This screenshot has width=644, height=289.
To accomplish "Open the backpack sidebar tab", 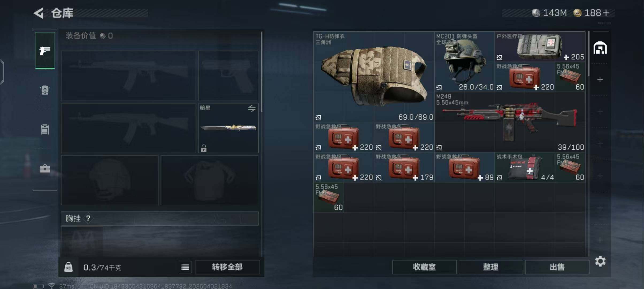I will click(45, 90).
